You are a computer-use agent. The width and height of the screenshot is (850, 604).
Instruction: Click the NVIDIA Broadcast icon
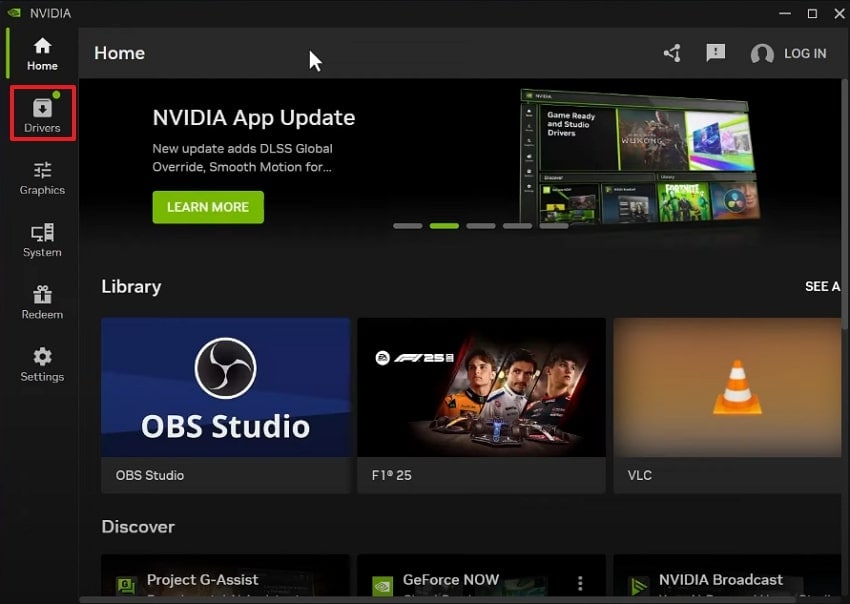638,586
